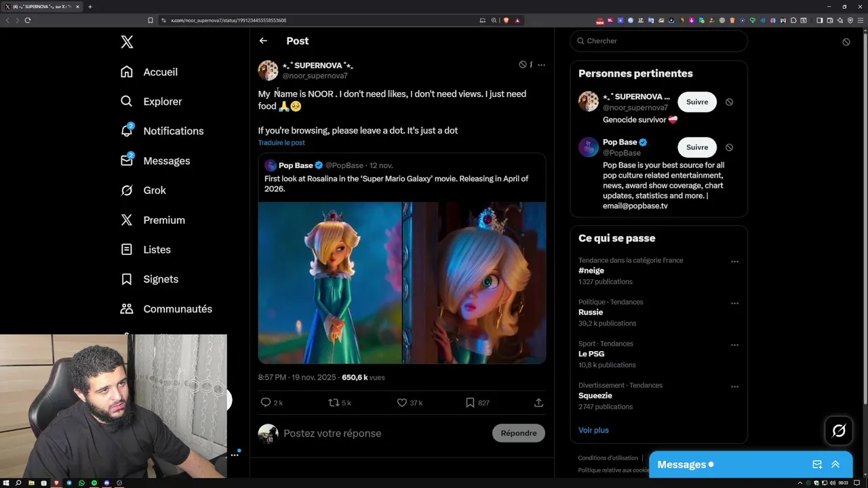This screenshot has height=488, width=868.
Task: Click the back arrow next to Post
Action: coord(263,41)
